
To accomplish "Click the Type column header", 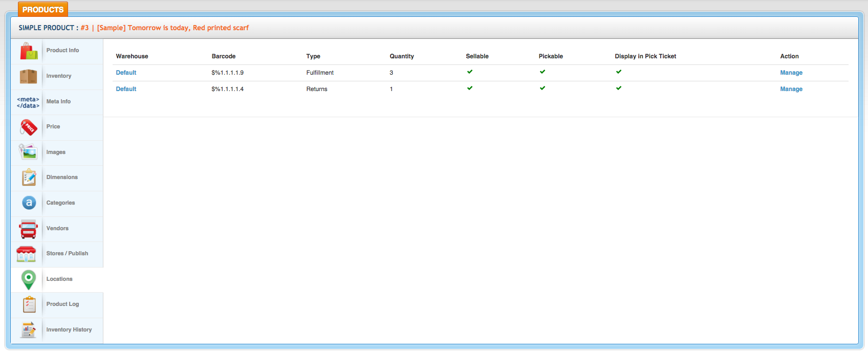I will (313, 56).
